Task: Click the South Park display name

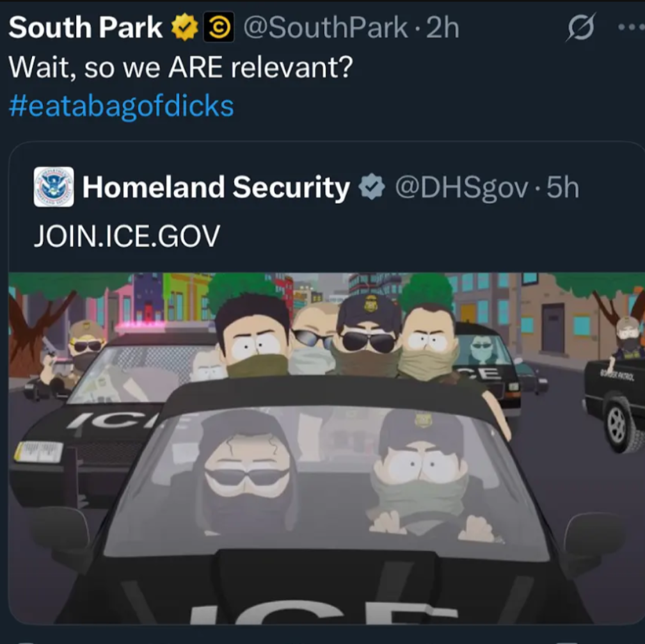Action: [x=86, y=27]
